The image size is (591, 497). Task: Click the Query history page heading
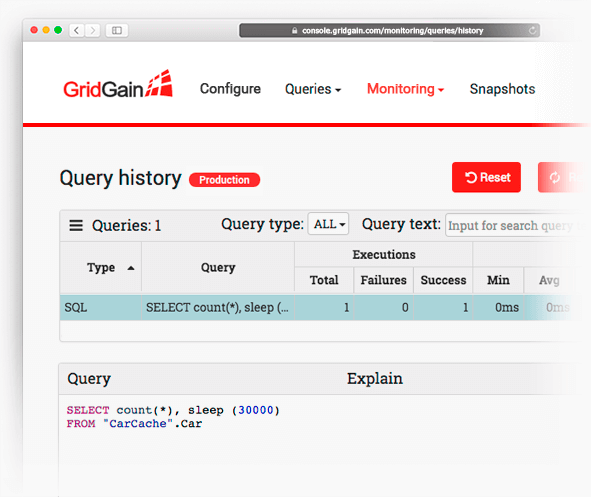pos(121,178)
